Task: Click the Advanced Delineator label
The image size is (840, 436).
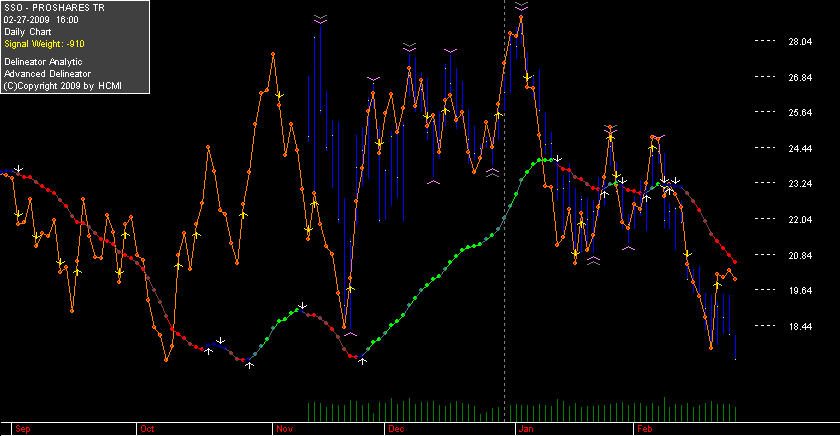Action: [47, 74]
